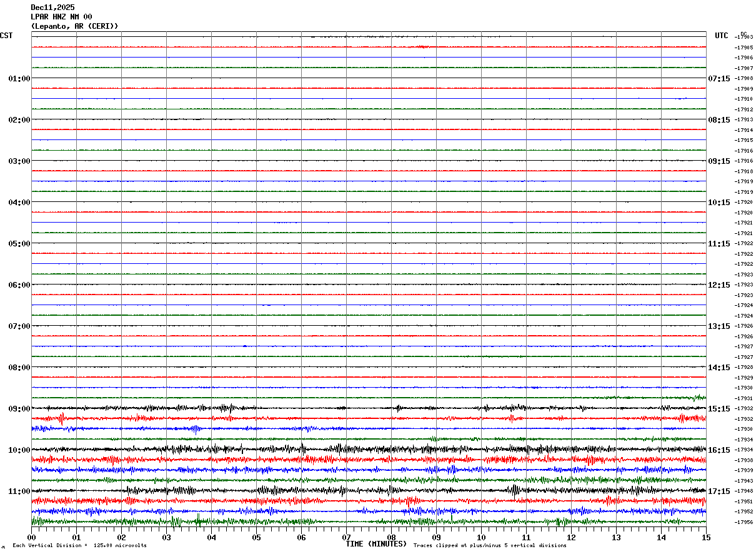Select minute tick label 07 on the time axis
Image resolution: width=756 pixels, height=554 pixels.
[x=347, y=537]
